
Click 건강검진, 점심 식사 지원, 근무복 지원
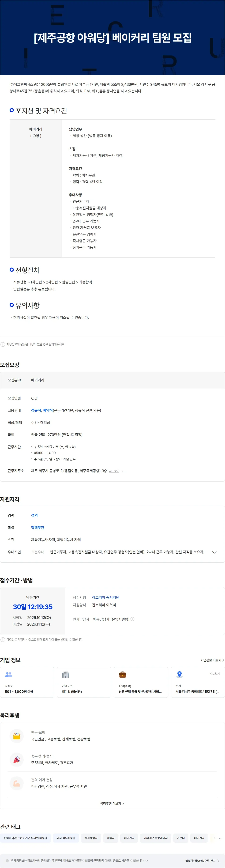coord(59,786)
